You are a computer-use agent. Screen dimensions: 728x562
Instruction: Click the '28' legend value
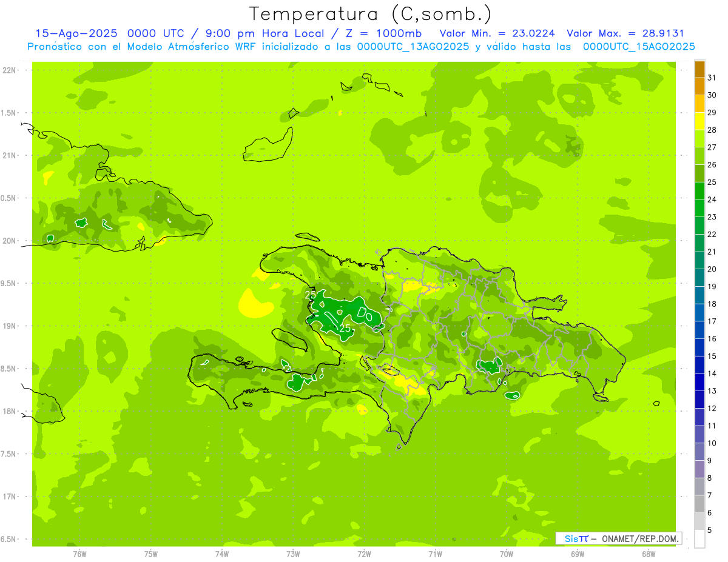tap(712, 130)
